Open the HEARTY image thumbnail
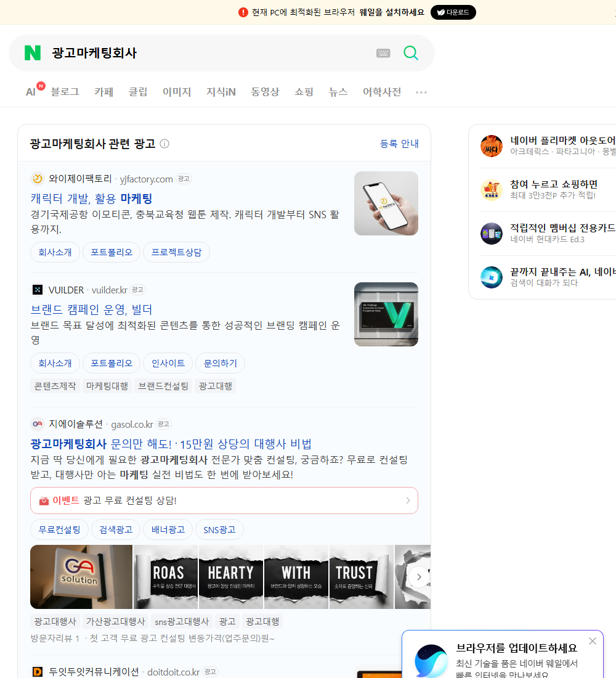The width and height of the screenshot is (616, 678). pyautogui.click(x=231, y=577)
